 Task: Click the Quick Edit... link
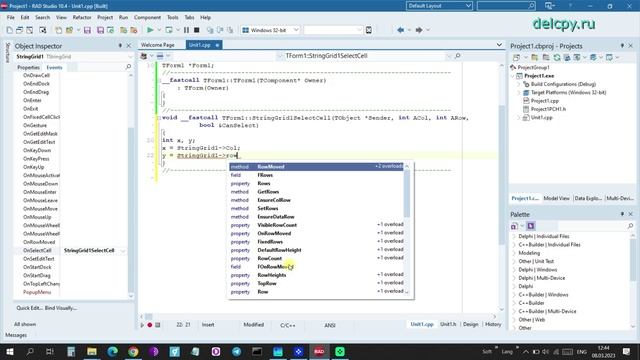click(x=29, y=308)
